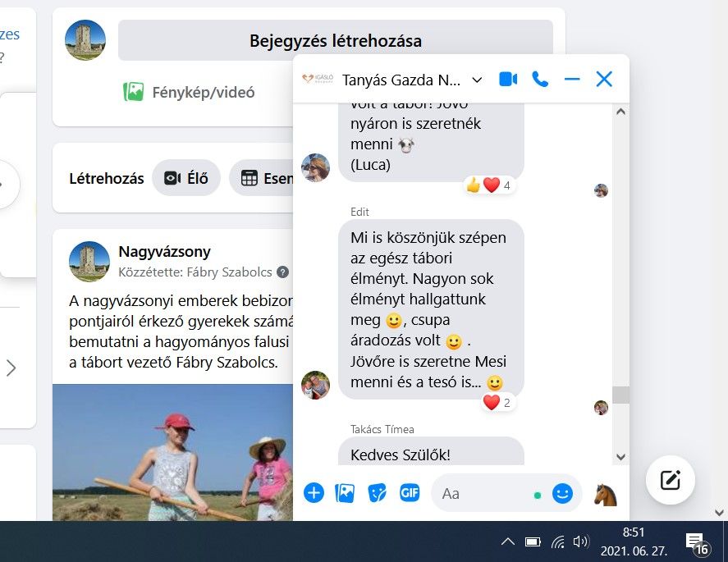Send the horse emoji reaction
Viewport: 728px width, 562px height.
(x=606, y=494)
